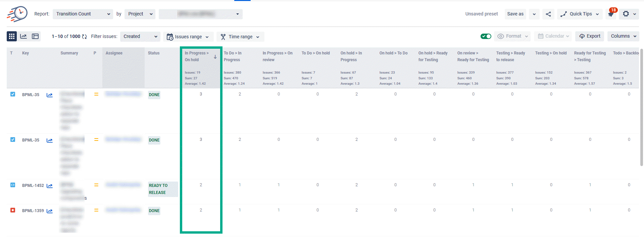
Task: Open notifications with the 18 badge
Action: [x=611, y=14]
